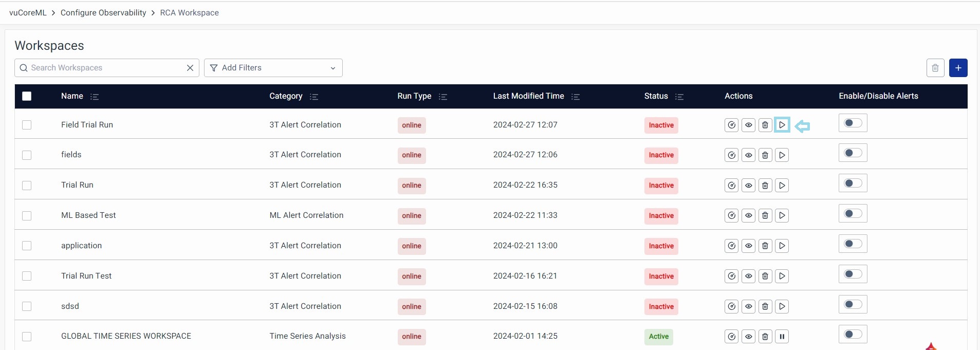Screen dimensions: 980x350
Task: Pause the GLOBAL TIME SERIES WORKSPACE
Action: click(x=782, y=337)
